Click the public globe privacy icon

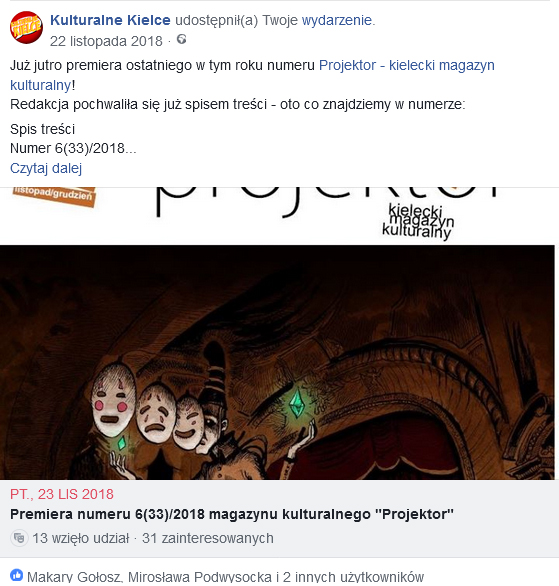[x=182, y=39]
